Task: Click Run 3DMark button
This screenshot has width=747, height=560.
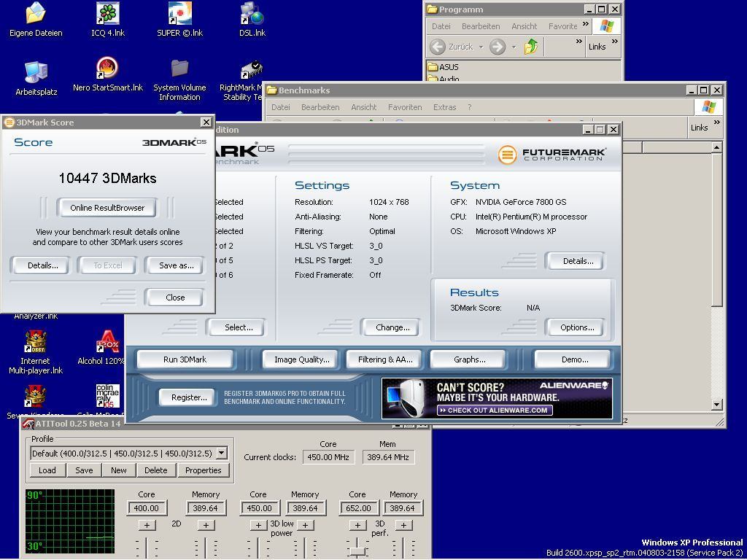Action: pos(185,359)
